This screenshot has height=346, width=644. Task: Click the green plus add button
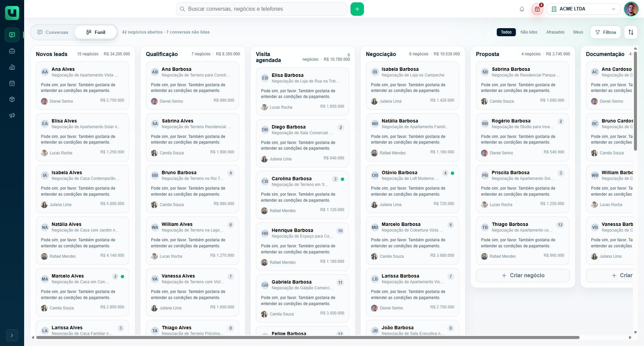point(357,9)
